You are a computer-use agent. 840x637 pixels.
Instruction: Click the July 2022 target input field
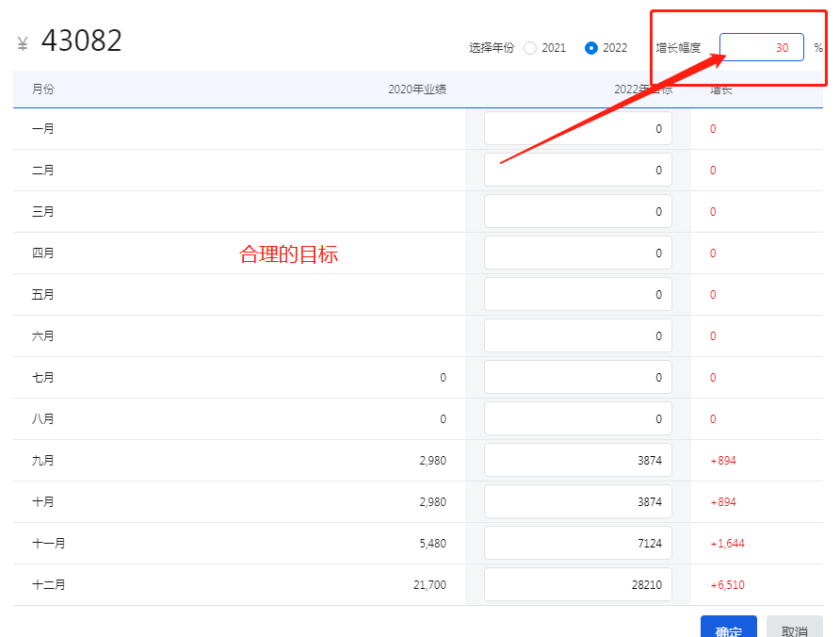578,378
